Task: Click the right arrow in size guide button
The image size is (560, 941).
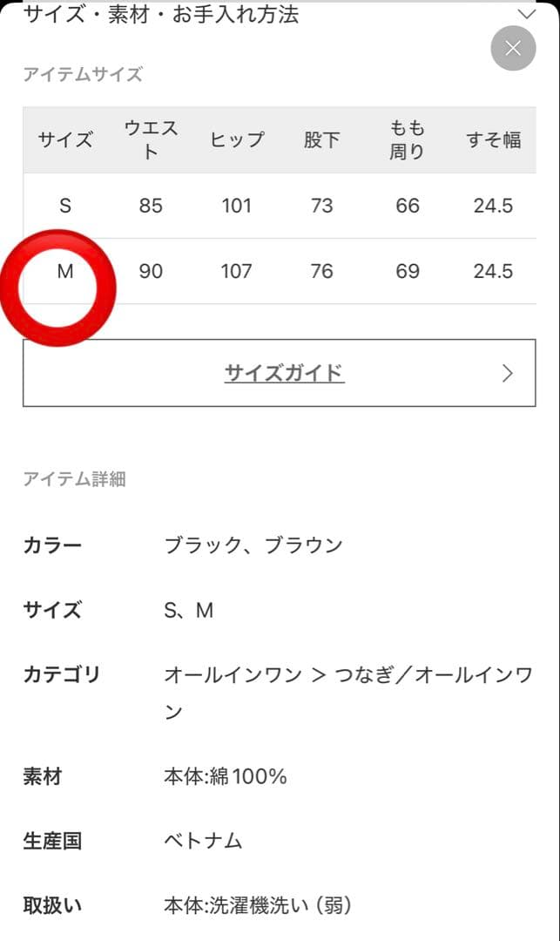Action: click(x=508, y=374)
